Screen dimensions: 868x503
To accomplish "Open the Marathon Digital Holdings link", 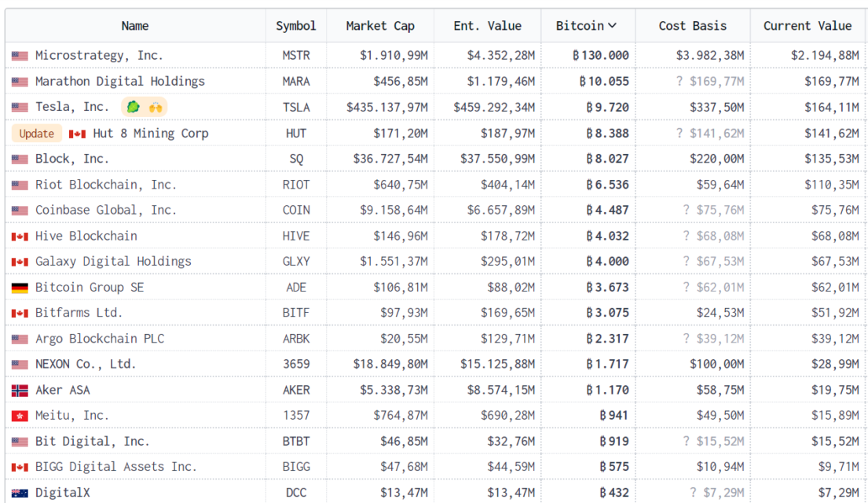I will [120, 82].
